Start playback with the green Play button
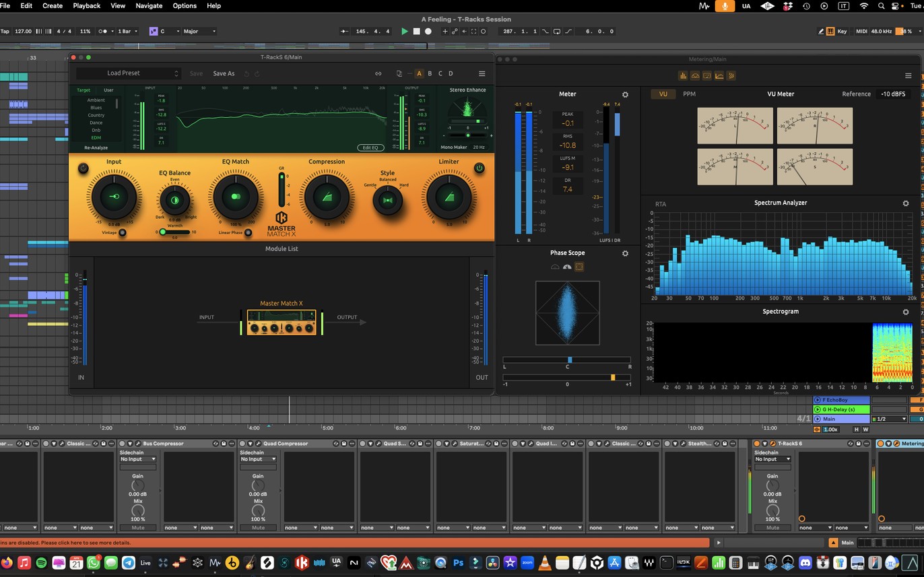The width and height of the screenshot is (924, 577). click(405, 31)
